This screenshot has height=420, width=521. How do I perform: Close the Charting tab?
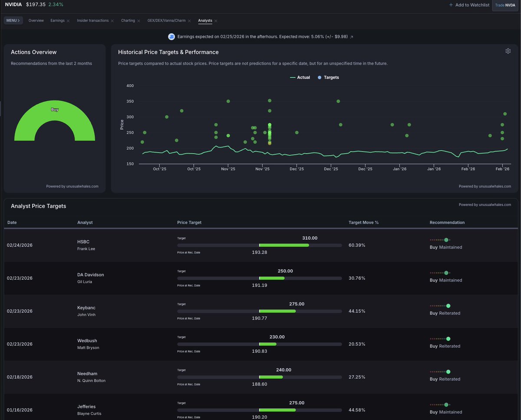138,21
